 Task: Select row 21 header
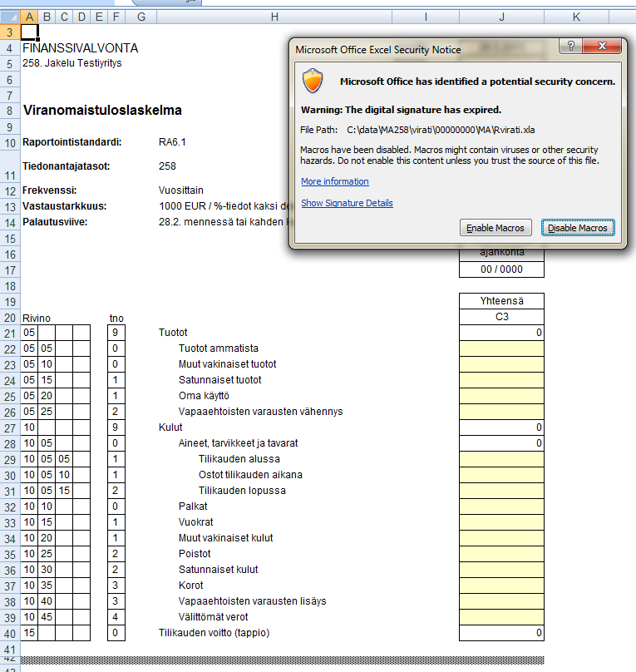10,333
